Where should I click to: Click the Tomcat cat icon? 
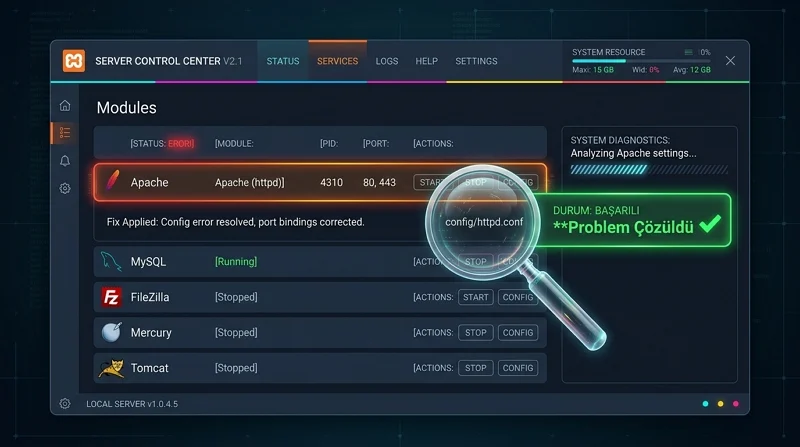[111, 368]
